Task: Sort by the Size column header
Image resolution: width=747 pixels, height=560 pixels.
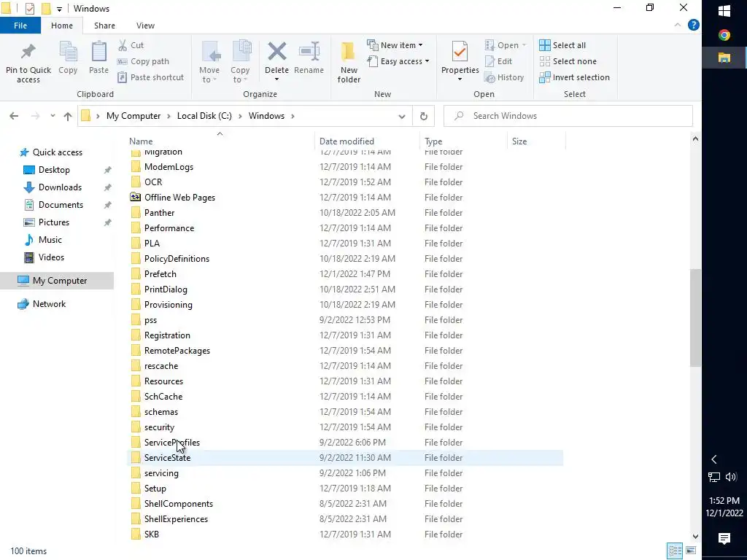Action: (519, 141)
